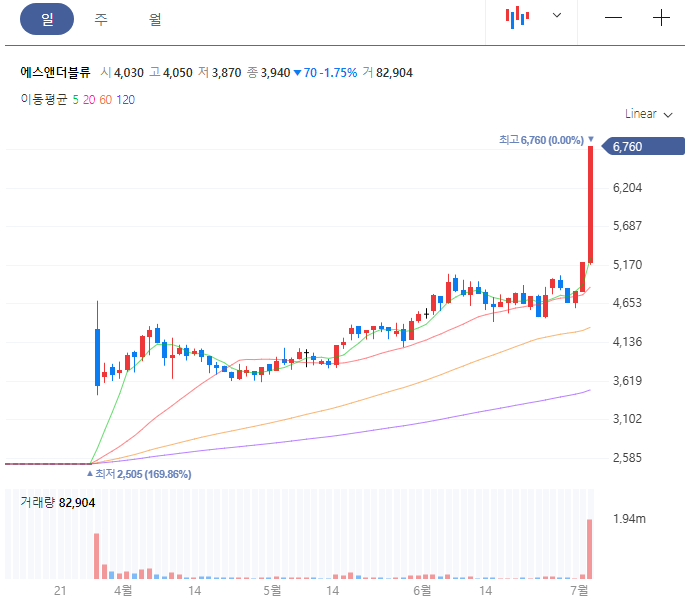Click the 6,204 price axis label
This screenshot has height=611, width=696.
tap(627, 188)
